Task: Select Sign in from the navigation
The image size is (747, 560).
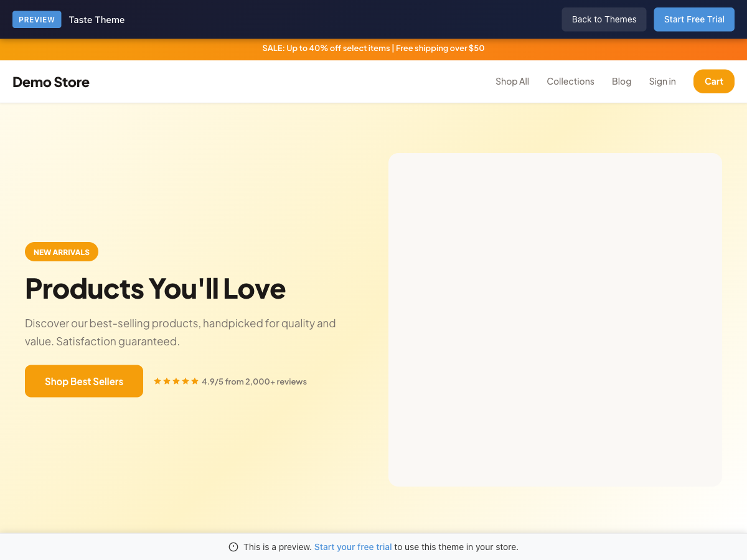Action: pyautogui.click(x=662, y=82)
